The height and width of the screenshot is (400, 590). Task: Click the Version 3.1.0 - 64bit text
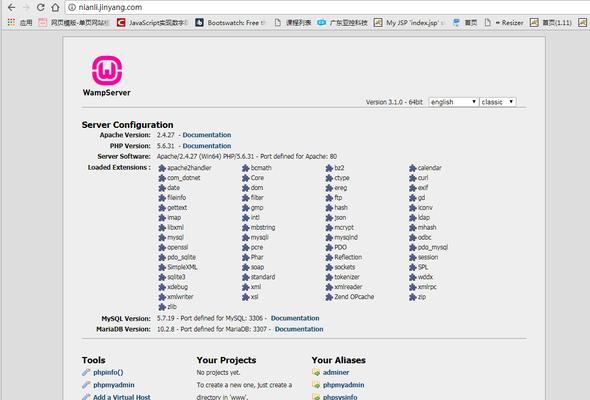pos(394,102)
